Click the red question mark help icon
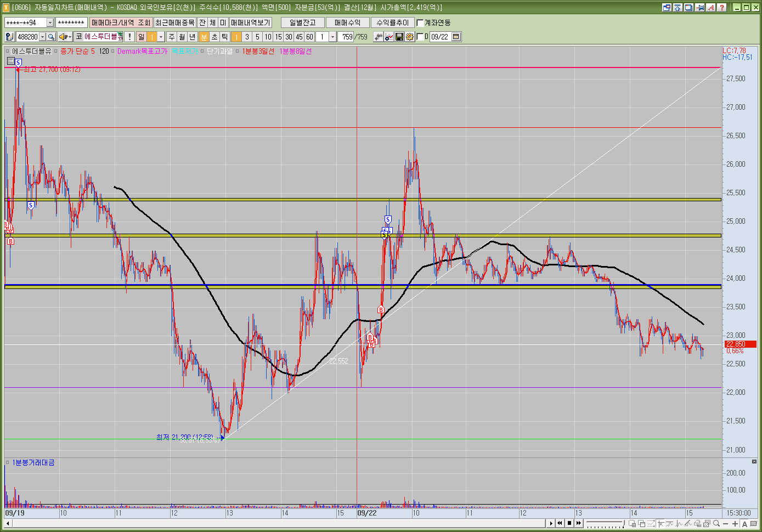This screenshot has width=762, height=532. pos(721,7)
